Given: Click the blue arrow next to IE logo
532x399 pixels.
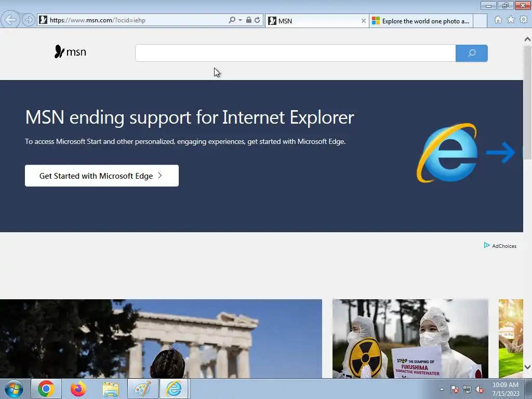Looking at the screenshot, I should [501, 152].
